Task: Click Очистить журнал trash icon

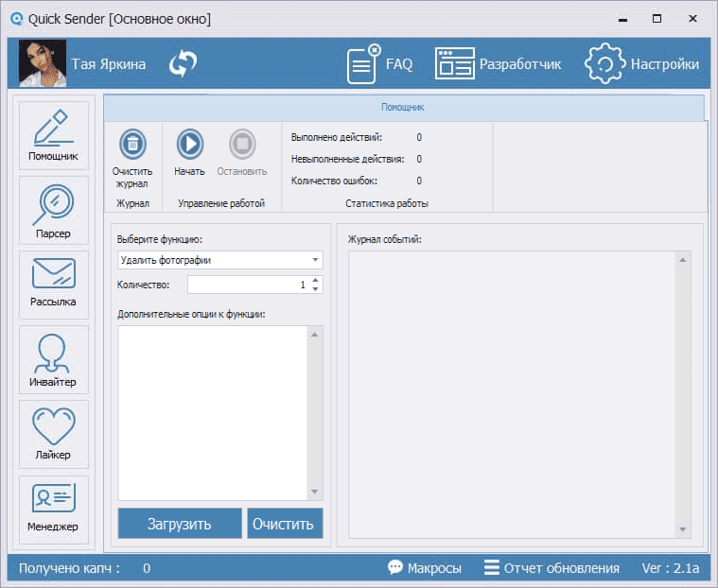Action: (x=132, y=146)
